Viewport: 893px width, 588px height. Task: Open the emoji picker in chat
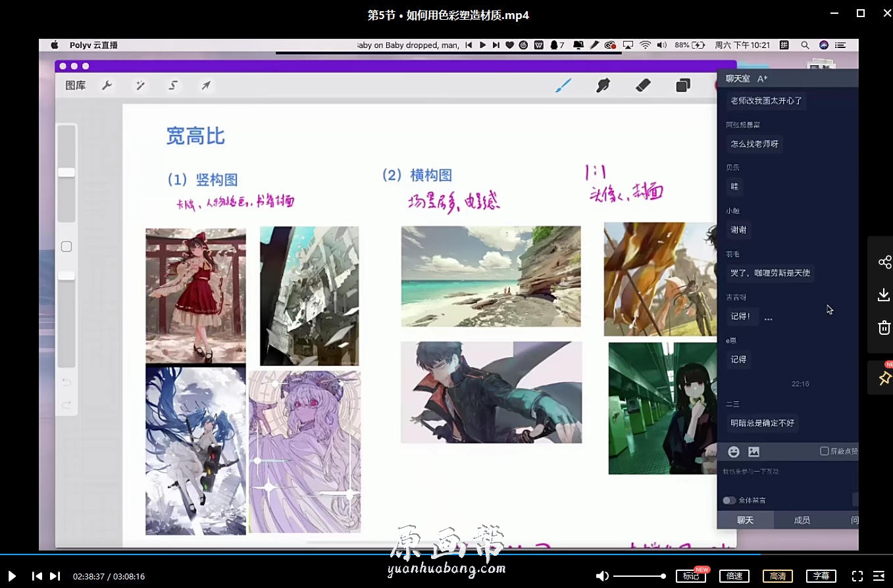[x=734, y=452]
